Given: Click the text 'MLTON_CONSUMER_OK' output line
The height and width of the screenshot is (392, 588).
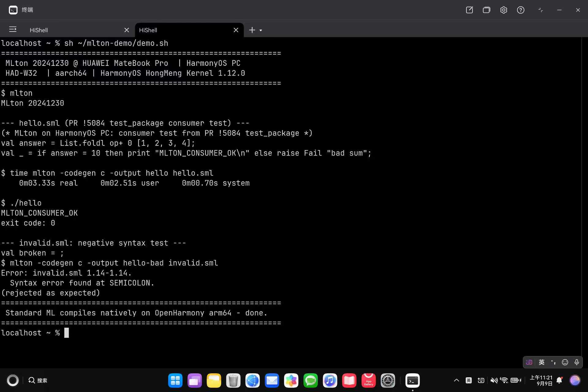Looking at the screenshot, I should tap(39, 213).
